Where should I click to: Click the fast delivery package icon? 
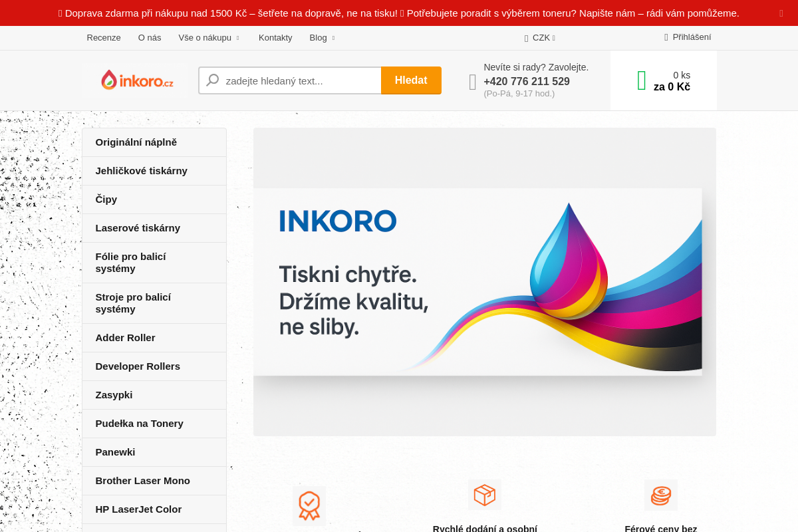485,495
